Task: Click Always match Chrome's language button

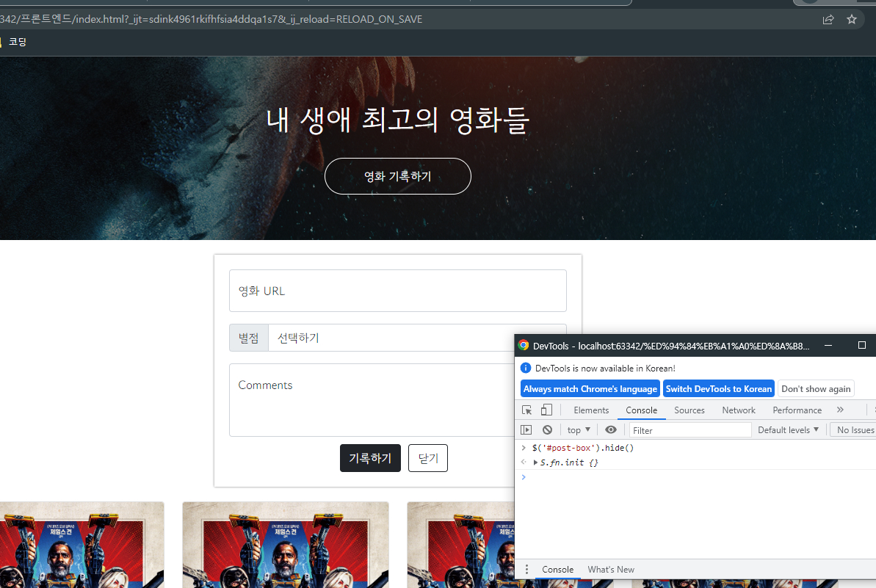Action: pos(590,388)
